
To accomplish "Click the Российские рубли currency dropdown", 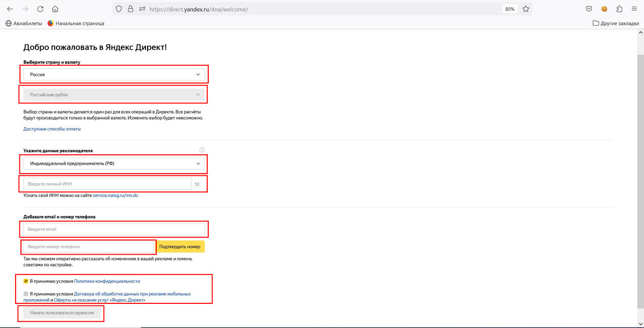I will click(114, 95).
